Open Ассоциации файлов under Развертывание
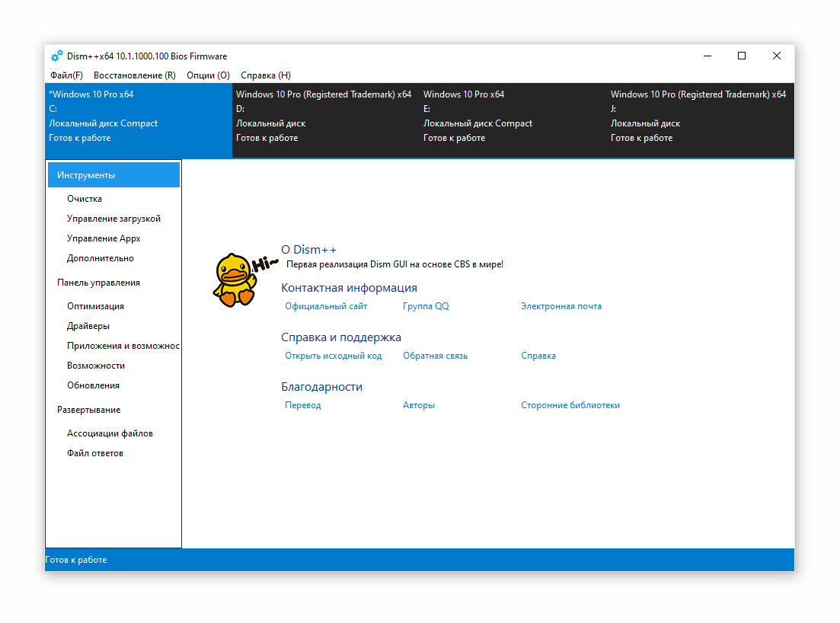 (x=109, y=433)
